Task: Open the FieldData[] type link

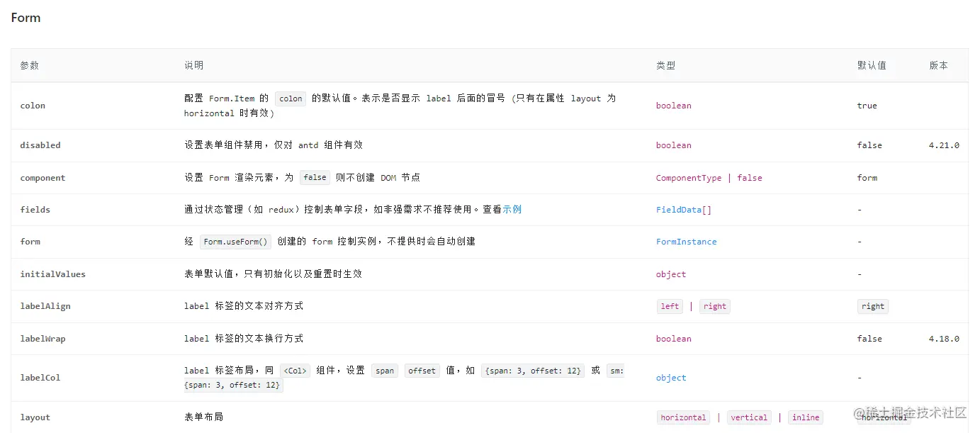Action: coord(684,210)
